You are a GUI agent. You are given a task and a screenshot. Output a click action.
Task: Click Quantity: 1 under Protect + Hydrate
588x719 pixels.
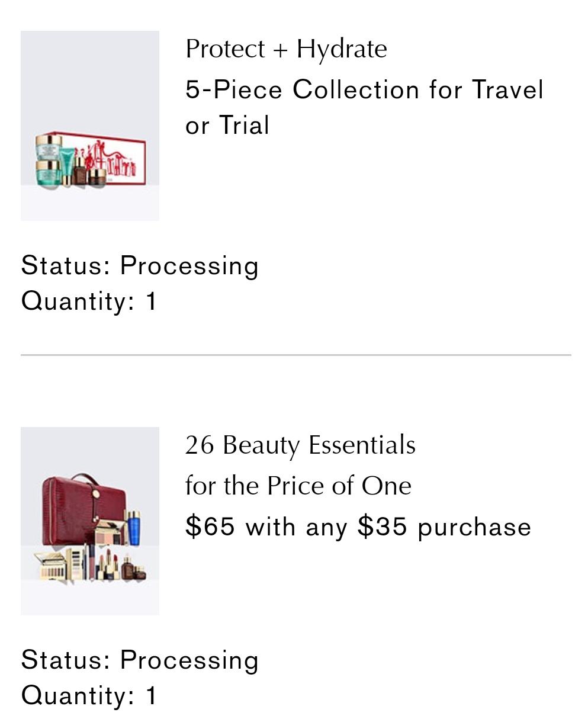click(x=89, y=301)
